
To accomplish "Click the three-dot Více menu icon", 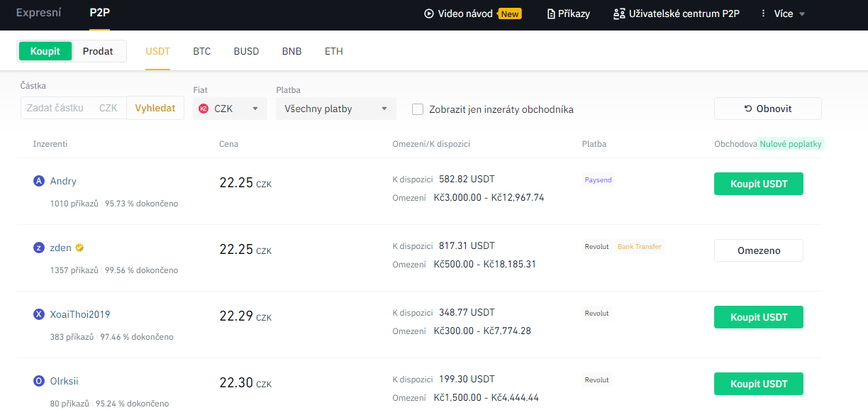I will pyautogui.click(x=764, y=13).
